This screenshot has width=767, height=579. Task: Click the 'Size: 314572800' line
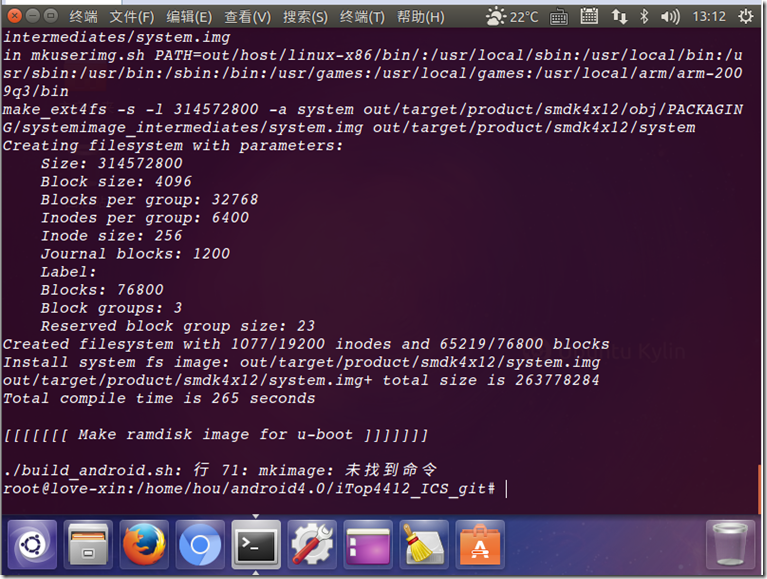click(x=112, y=164)
